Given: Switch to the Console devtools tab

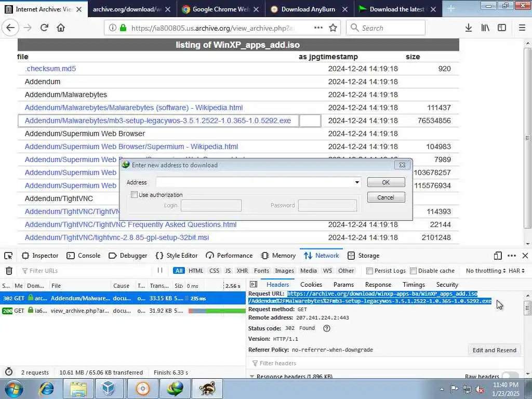Looking at the screenshot, I should (x=84, y=256).
